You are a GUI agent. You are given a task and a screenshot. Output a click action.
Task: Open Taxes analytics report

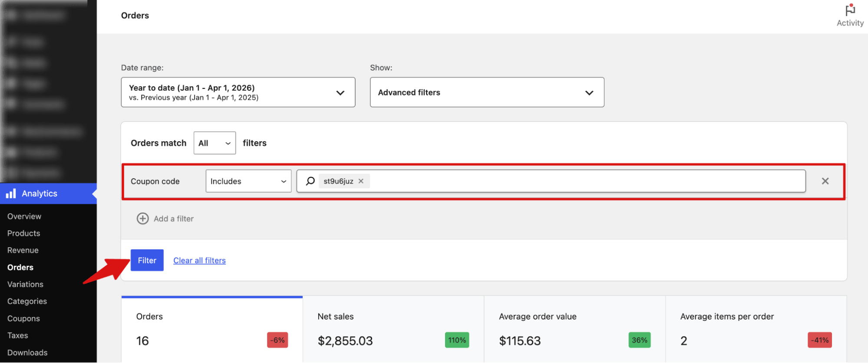17,335
